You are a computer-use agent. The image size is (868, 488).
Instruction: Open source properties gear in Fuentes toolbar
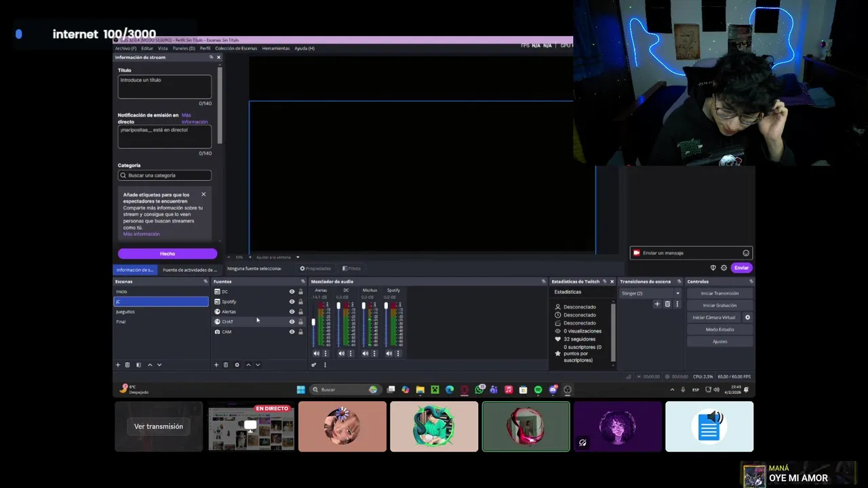(237, 365)
